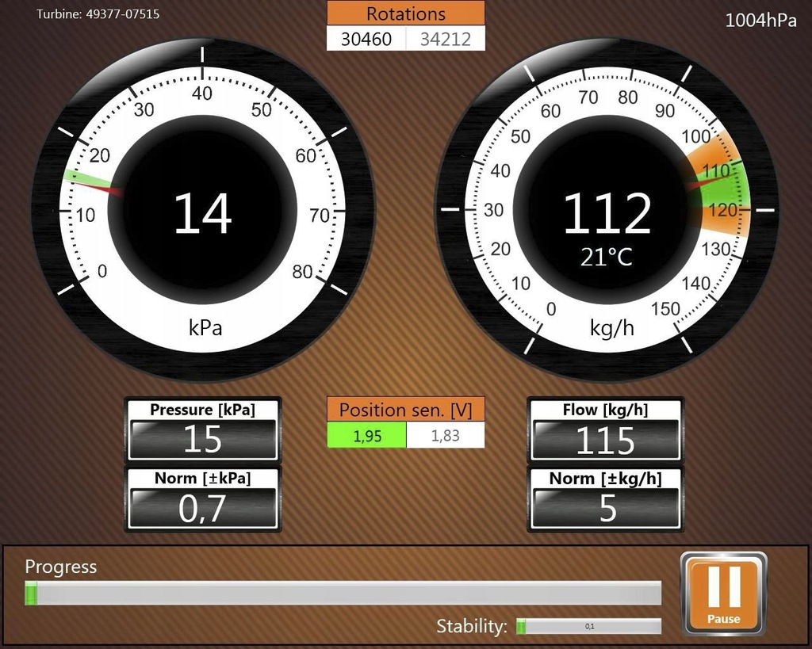Click the Stability indicator bar
Viewport: 812px width, 649px height.
[x=589, y=626]
